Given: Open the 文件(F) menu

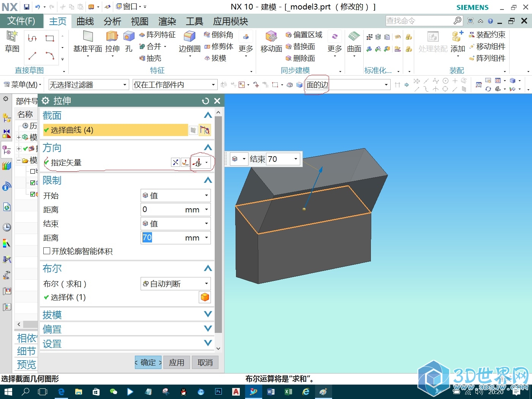Looking at the screenshot, I should [21, 21].
